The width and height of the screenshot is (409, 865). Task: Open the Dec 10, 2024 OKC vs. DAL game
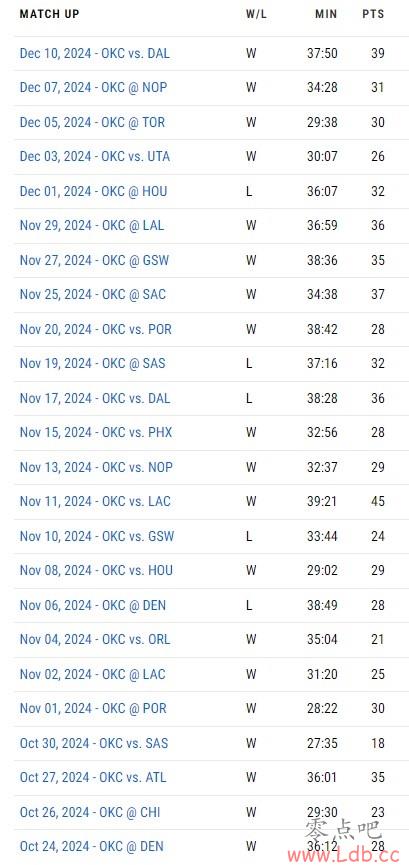(x=94, y=54)
